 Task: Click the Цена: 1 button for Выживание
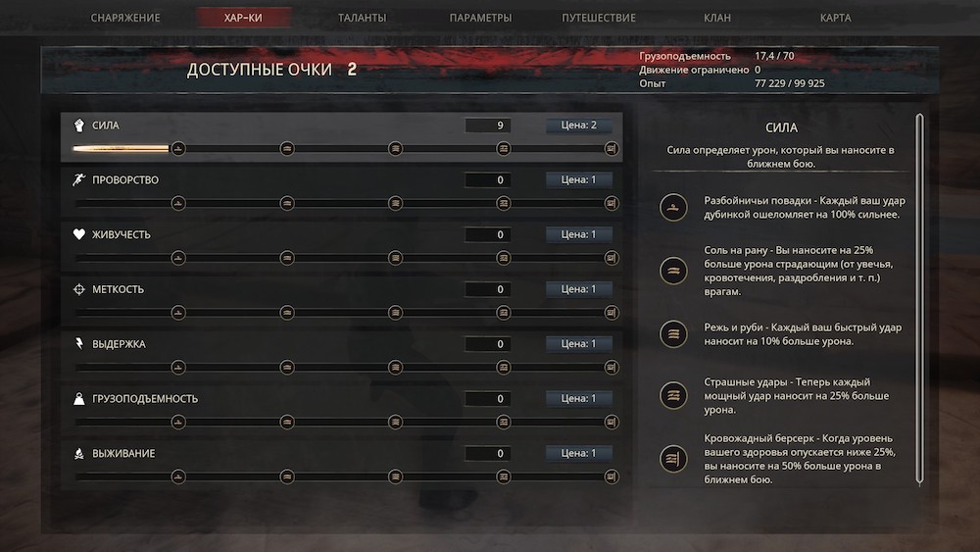[x=579, y=453]
